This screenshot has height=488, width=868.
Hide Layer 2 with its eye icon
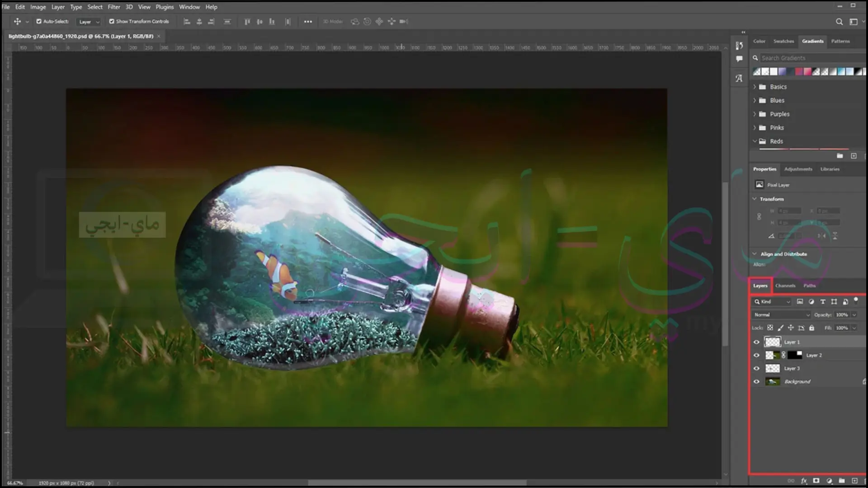pyautogui.click(x=756, y=355)
